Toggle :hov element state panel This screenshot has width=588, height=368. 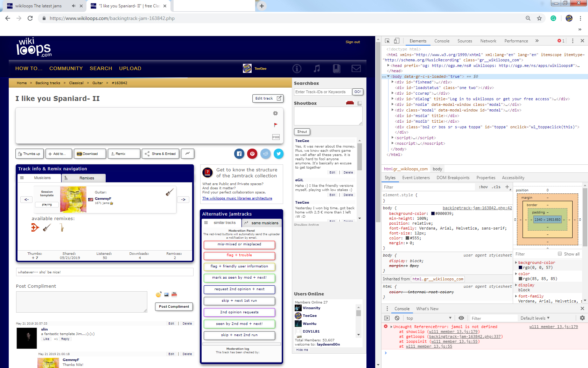tap(483, 187)
